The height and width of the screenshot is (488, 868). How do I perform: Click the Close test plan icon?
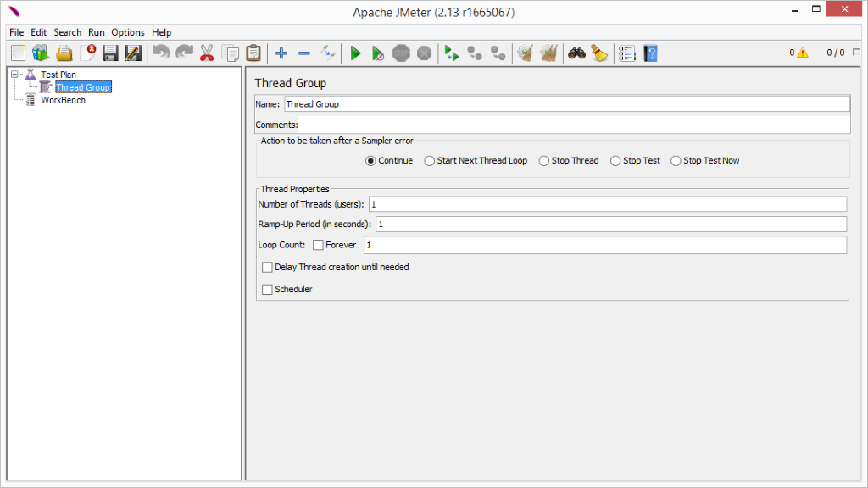(87, 53)
